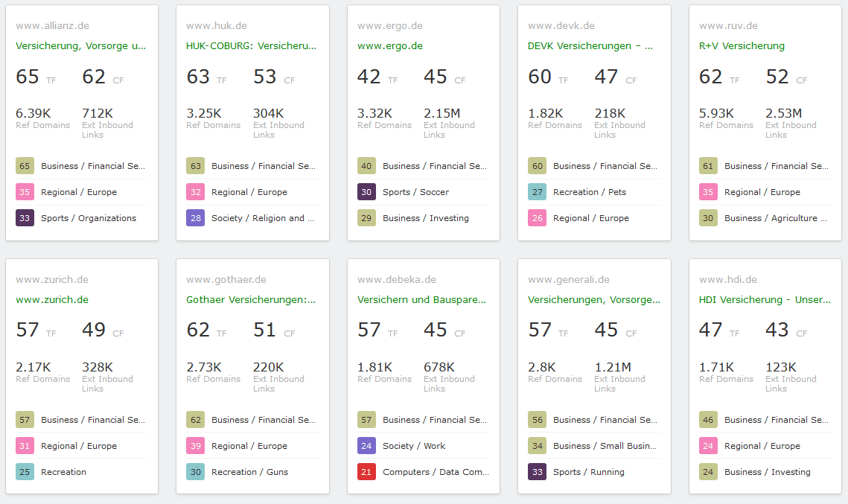Select 'Recreation / Pets' topic in devk card
Viewport: 848px width, 504px height.
(x=590, y=192)
